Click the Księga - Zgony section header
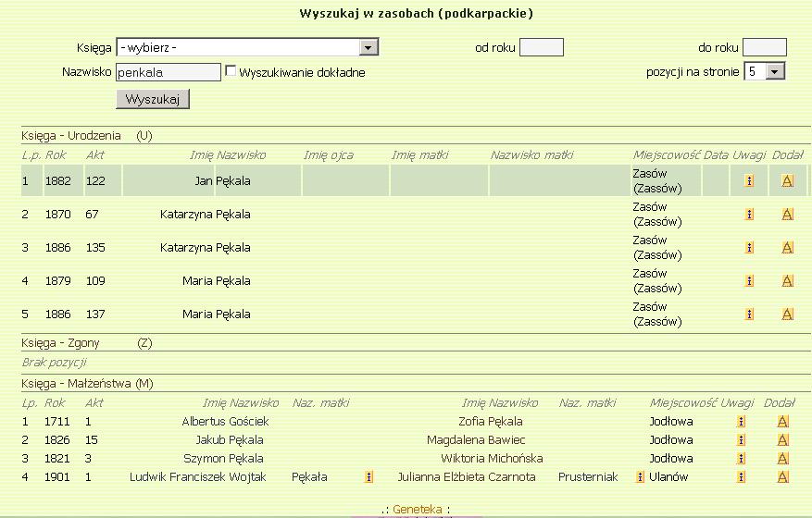Viewport: 812px width, 518px height. coord(86,343)
